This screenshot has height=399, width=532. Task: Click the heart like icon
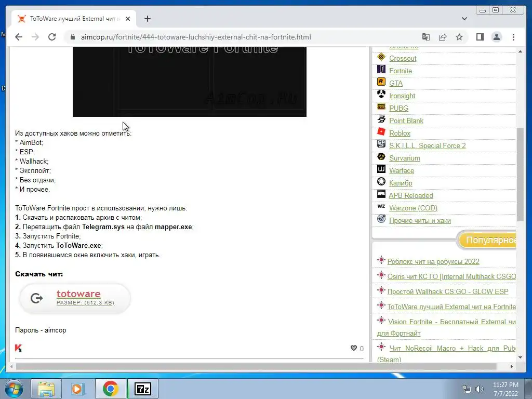pos(353,348)
